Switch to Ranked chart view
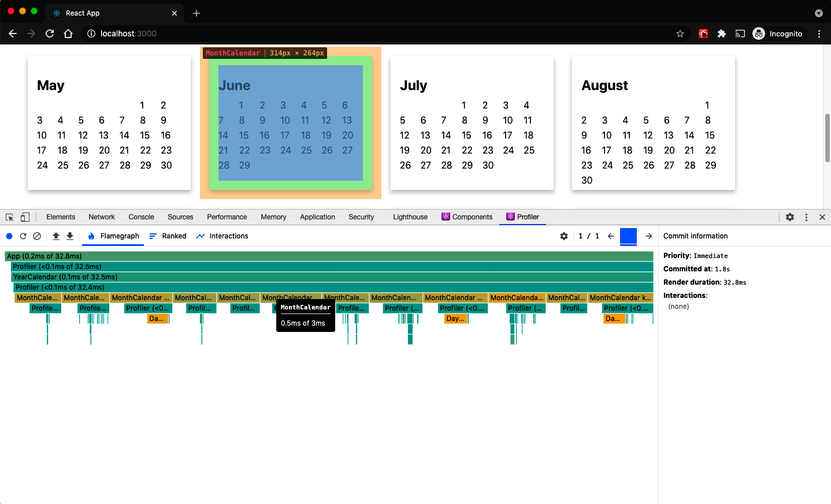 168,236
